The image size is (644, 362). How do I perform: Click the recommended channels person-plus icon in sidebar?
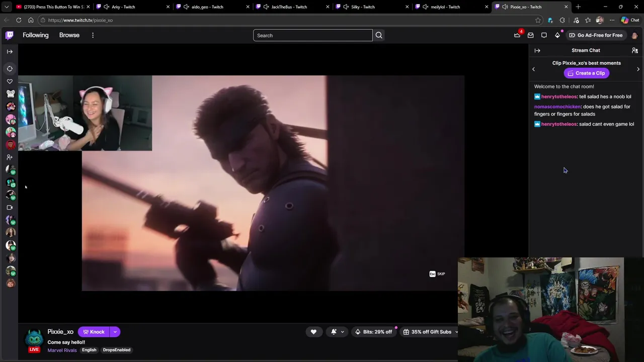(x=10, y=157)
